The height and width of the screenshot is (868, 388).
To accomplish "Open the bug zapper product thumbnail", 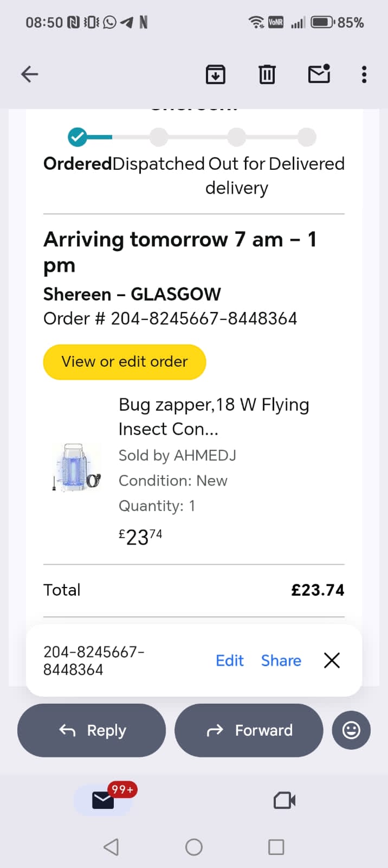I will (x=77, y=468).
